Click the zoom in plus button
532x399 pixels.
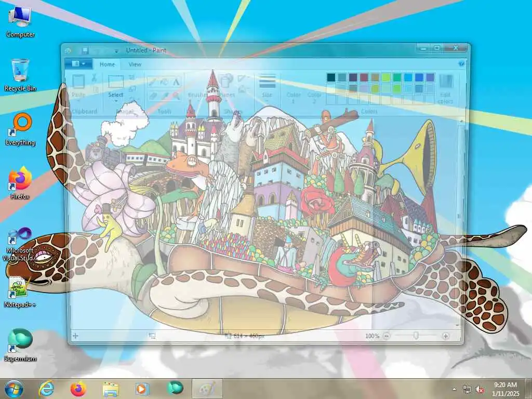446,336
